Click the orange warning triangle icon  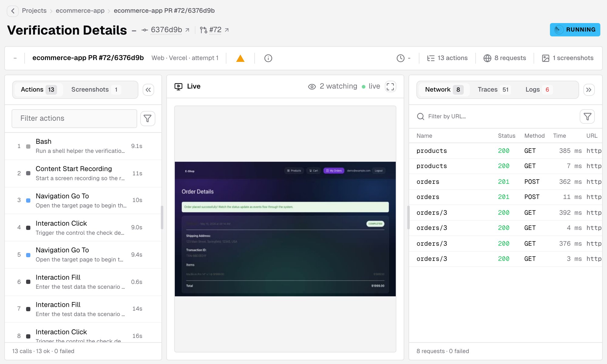[240, 58]
